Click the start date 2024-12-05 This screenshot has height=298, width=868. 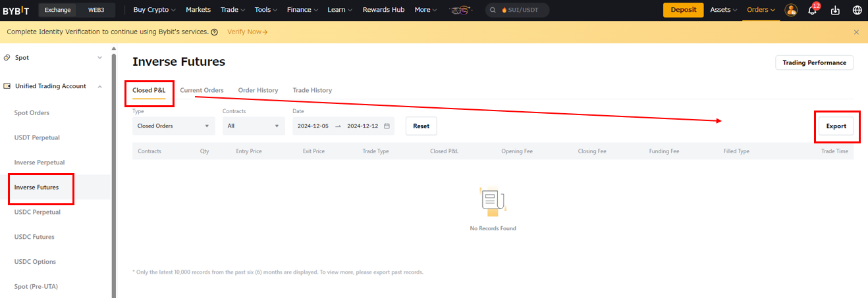point(313,126)
